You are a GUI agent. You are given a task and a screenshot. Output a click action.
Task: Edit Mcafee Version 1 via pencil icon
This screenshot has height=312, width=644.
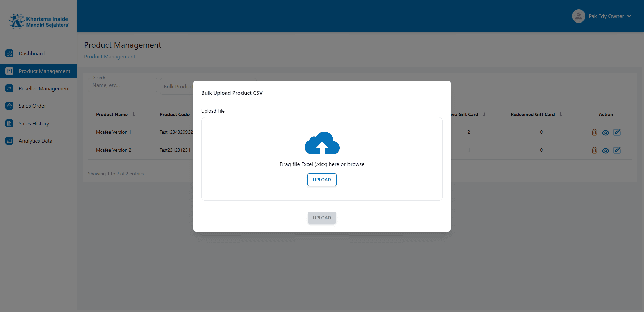point(617,132)
